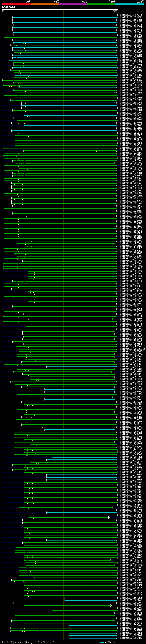Click the label UniRef100_Q94518
This screenshot has height=644, width=146.
tap(131, 469)
